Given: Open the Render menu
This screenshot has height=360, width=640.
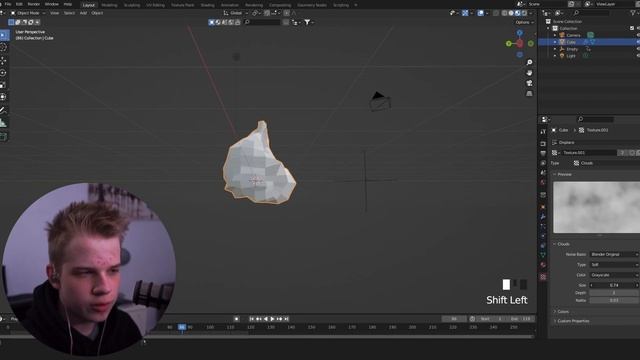Looking at the screenshot, I should point(33,4).
